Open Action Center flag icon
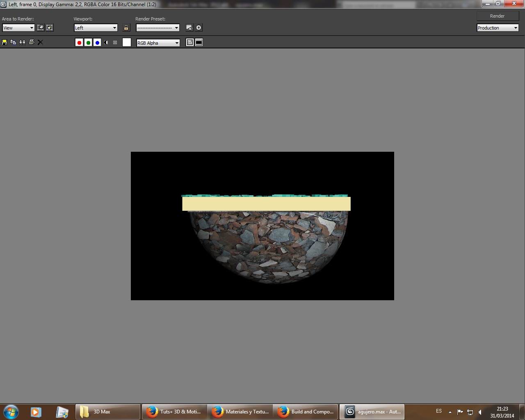525x420 pixels. pyautogui.click(x=460, y=412)
